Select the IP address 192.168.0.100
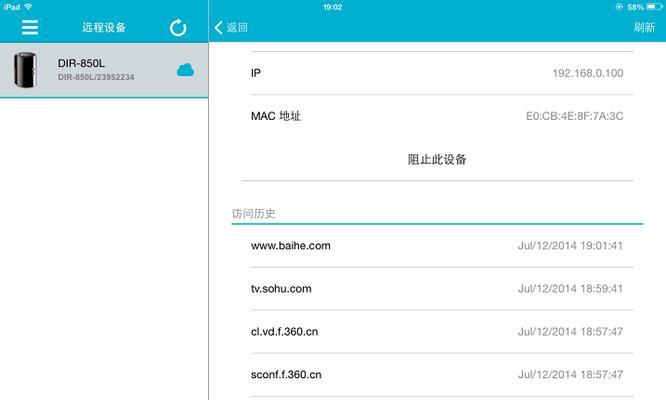666x400 pixels. 588,73
